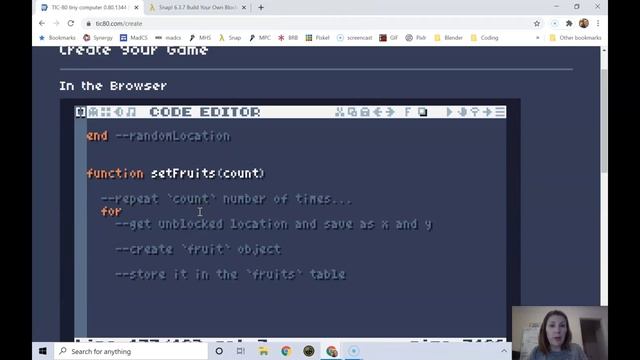
Task: Open the Piskel bookmark
Action: coord(318,38)
